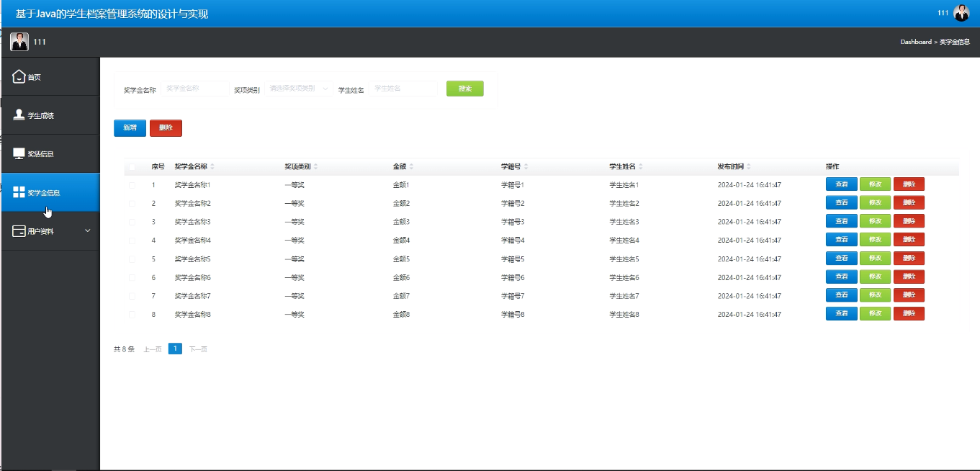Tick the select-all checkbox in table header
Screen dimensions: 980x471
click(x=132, y=167)
